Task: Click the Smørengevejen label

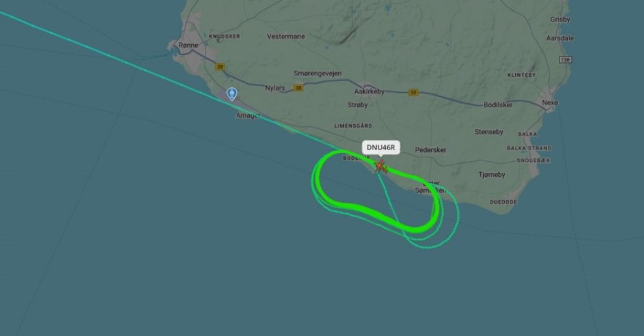Action: point(317,73)
